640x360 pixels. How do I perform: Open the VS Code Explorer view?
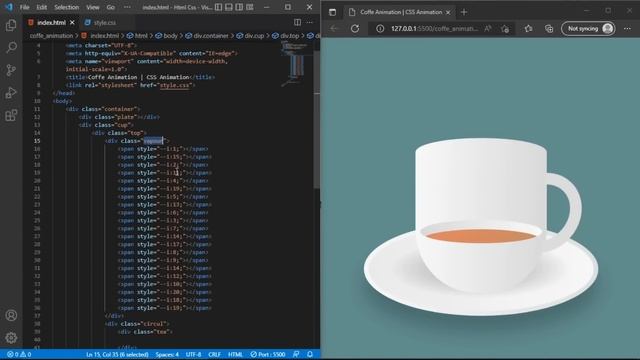coord(11,25)
